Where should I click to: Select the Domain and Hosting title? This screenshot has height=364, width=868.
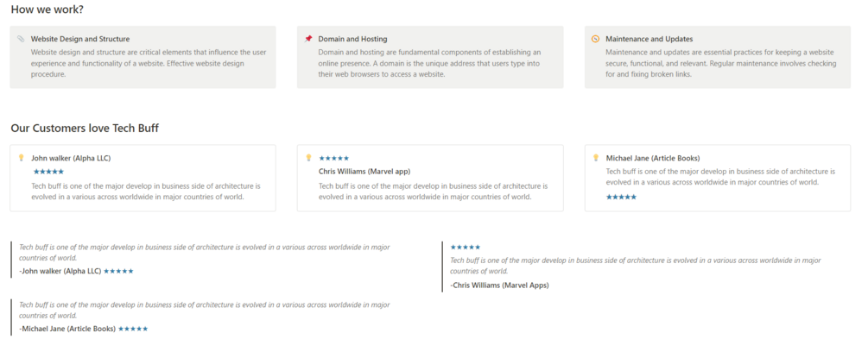[x=352, y=39]
